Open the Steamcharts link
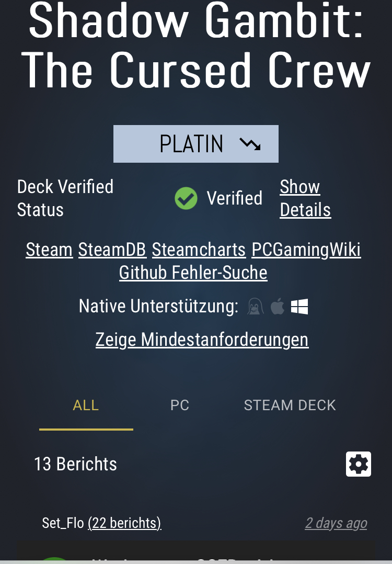The height and width of the screenshot is (564, 392). 199,250
